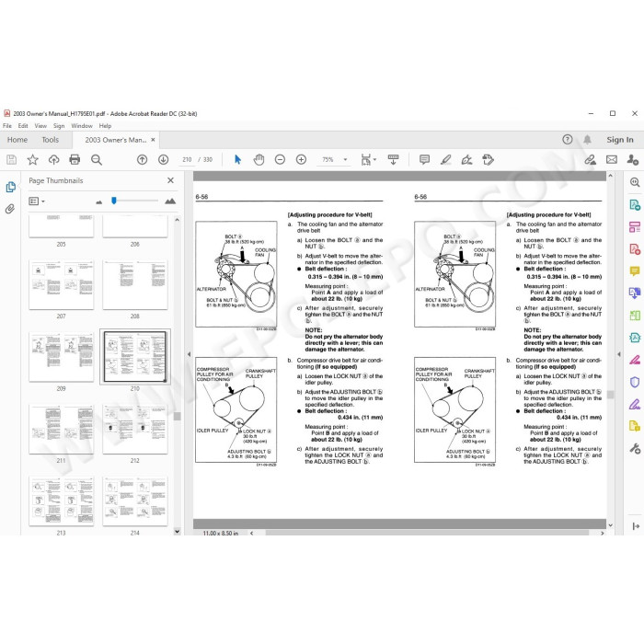The width and height of the screenshot is (644, 644).
Task: Close the 2003 Owner's Man... document tab
Action: (x=153, y=140)
